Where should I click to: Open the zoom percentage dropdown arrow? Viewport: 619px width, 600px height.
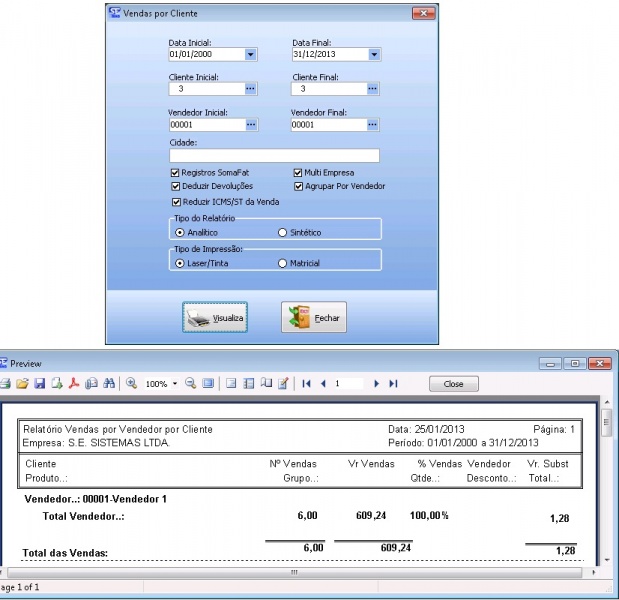pyautogui.click(x=175, y=384)
